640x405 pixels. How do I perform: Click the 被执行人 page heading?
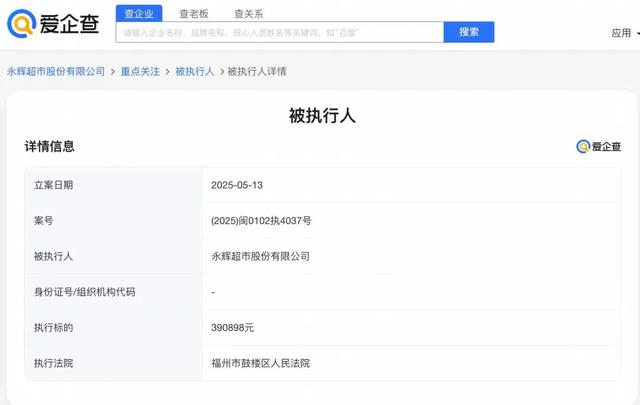click(322, 116)
